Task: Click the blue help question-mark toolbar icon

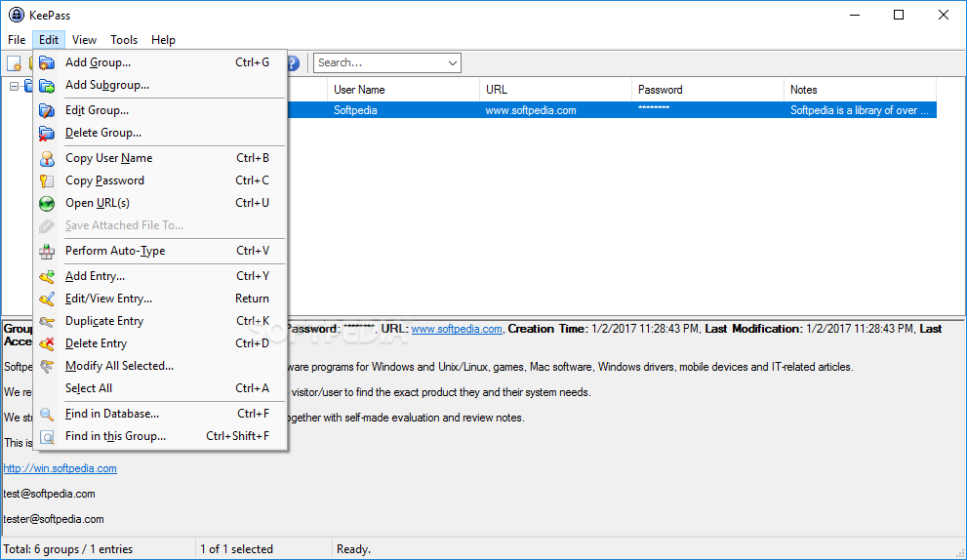Action: [293, 62]
